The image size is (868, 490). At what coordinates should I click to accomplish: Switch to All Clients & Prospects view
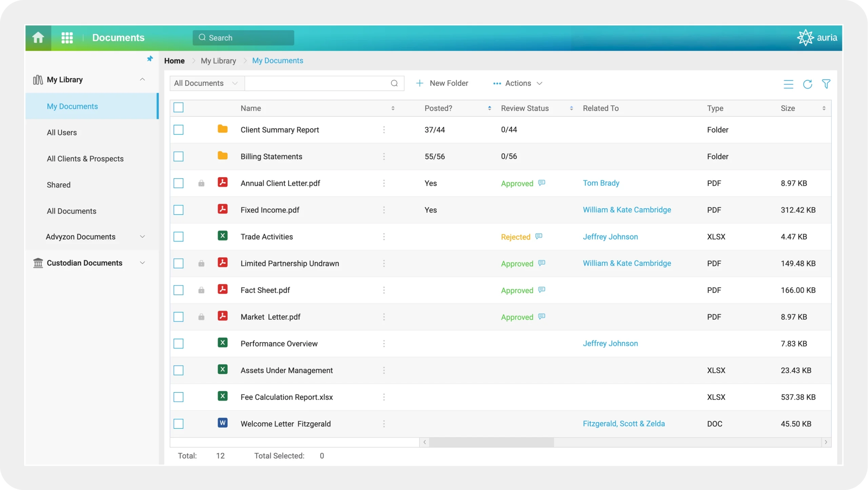[x=85, y=158]
